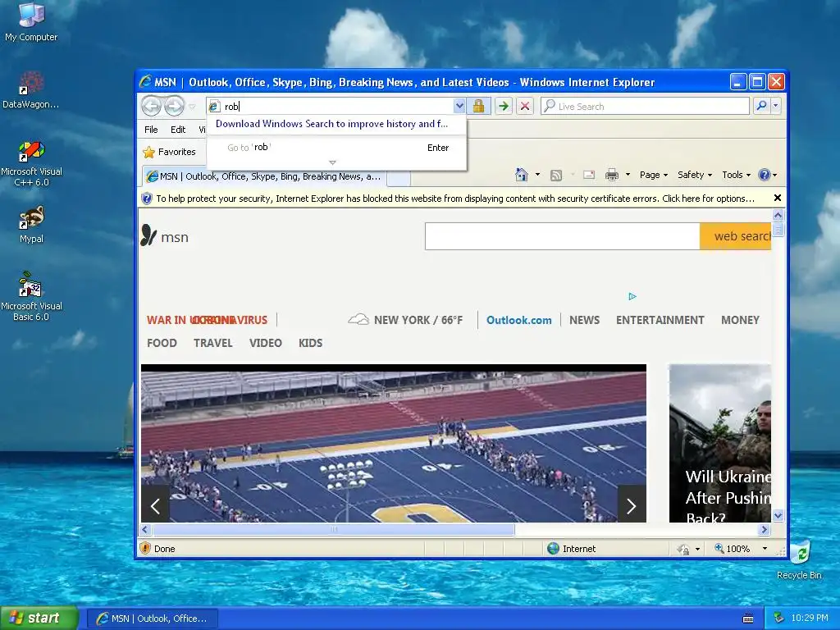Open the Edit menu
This screenshot has height=630, width=840.
178,130
